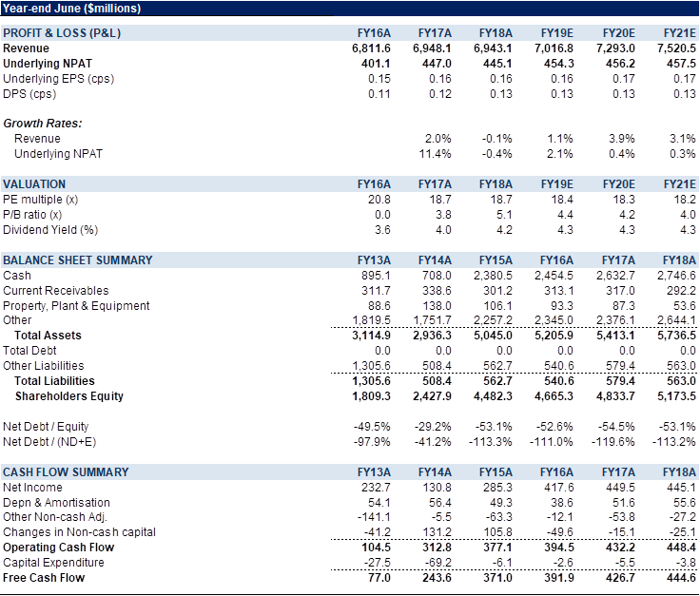Select the 'VALUATION' section header
Screen dimensions: 700x596
(x=34, y=184)
